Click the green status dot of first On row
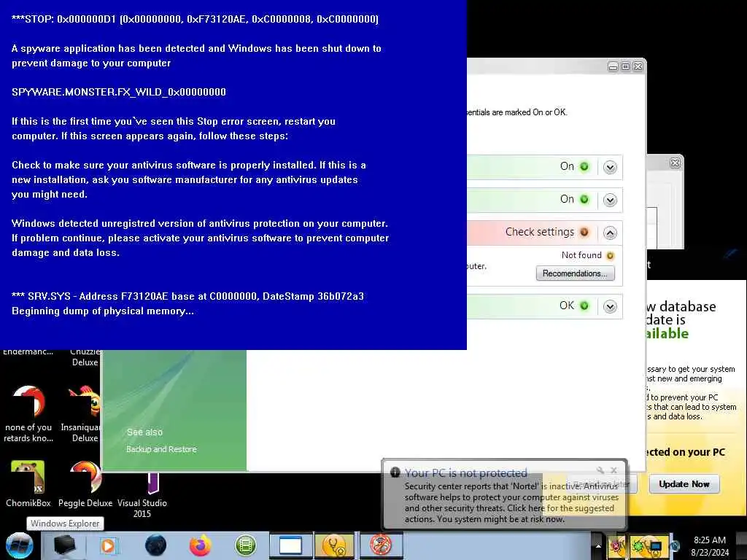The image size is (747, 560). pyautogui.click(x=584, y=167)
